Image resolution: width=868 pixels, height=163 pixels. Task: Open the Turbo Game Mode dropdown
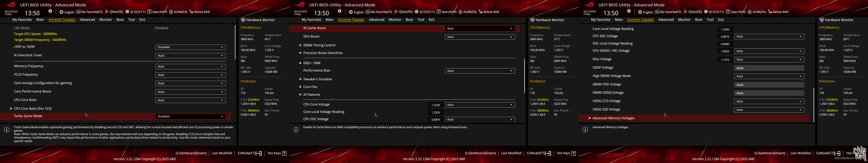(x=190, y=116)
